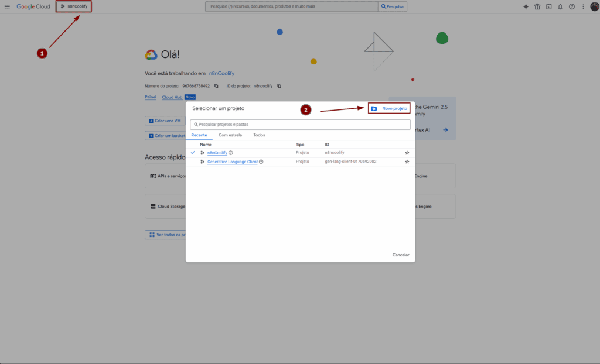
Task: Star the Generative Language Client project
Action: [x=407, y=162]
